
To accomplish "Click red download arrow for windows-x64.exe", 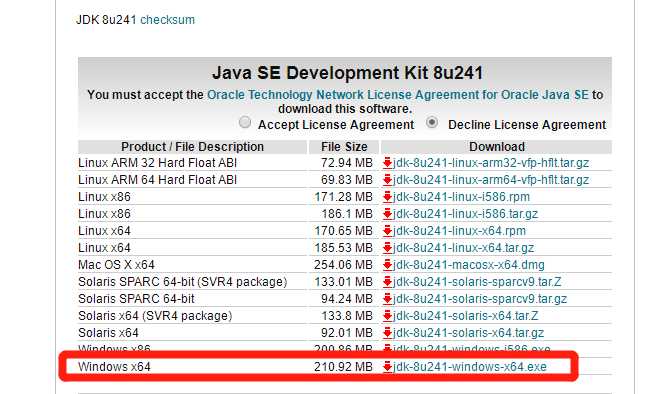I will [387, 367].
